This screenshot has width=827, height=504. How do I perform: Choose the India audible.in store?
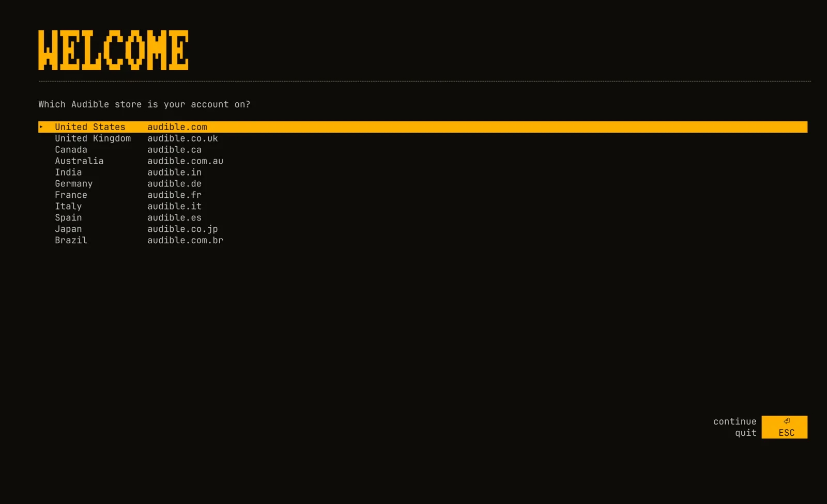click(x=423, y=172)
